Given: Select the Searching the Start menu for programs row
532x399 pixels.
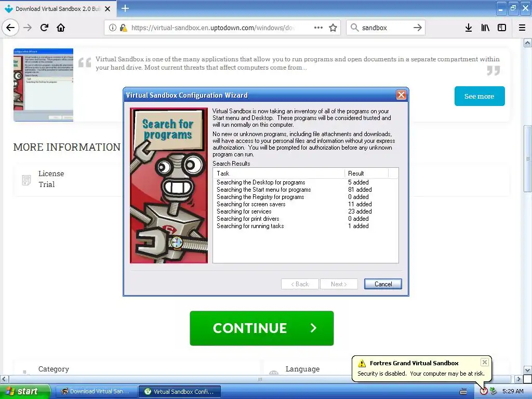Looking at the screenshot, I should click(x=305, y=190).
